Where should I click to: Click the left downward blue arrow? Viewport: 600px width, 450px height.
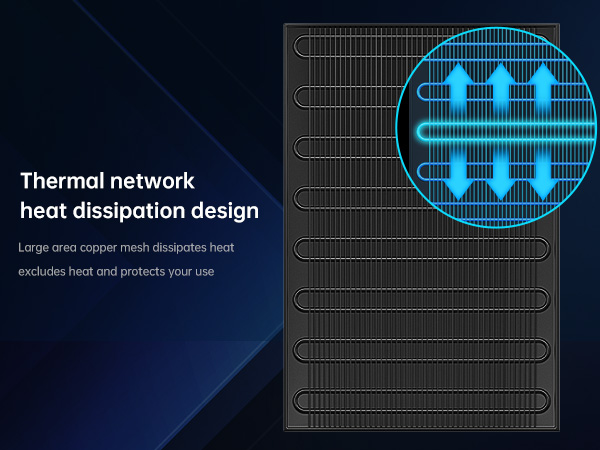459,176
